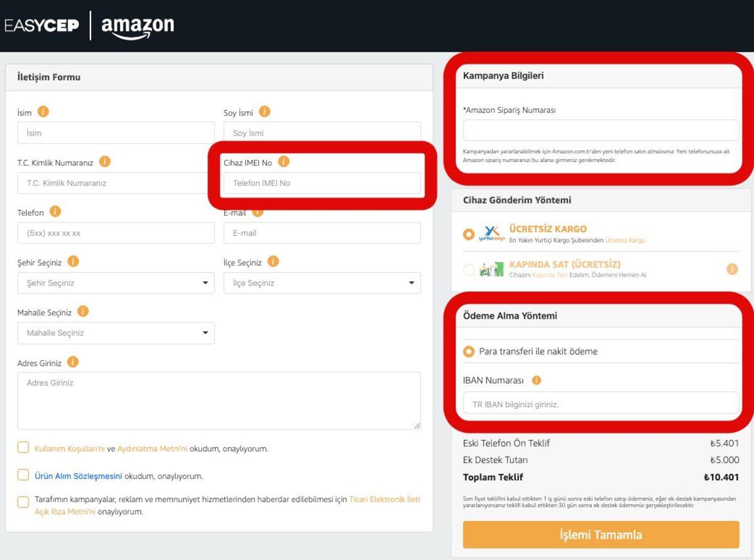Click the info icon on the Kapında Sat row
This screenshot has height=560, width=754.
[x=732, y=268]
